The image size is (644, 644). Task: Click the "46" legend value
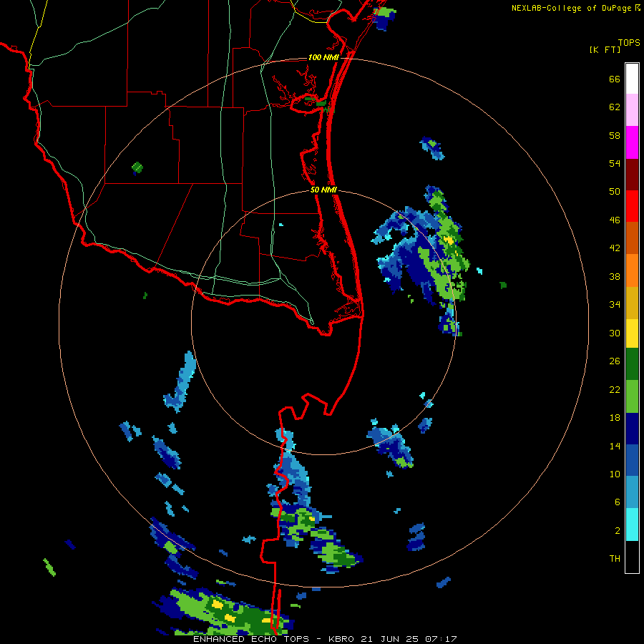pos(615,220)
